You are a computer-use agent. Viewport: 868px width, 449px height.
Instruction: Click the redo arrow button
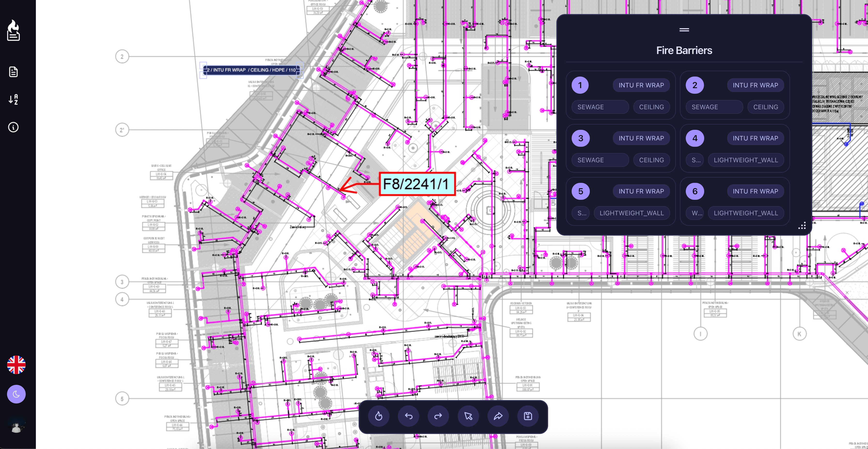pyautogui.click(x=438, y=416)
